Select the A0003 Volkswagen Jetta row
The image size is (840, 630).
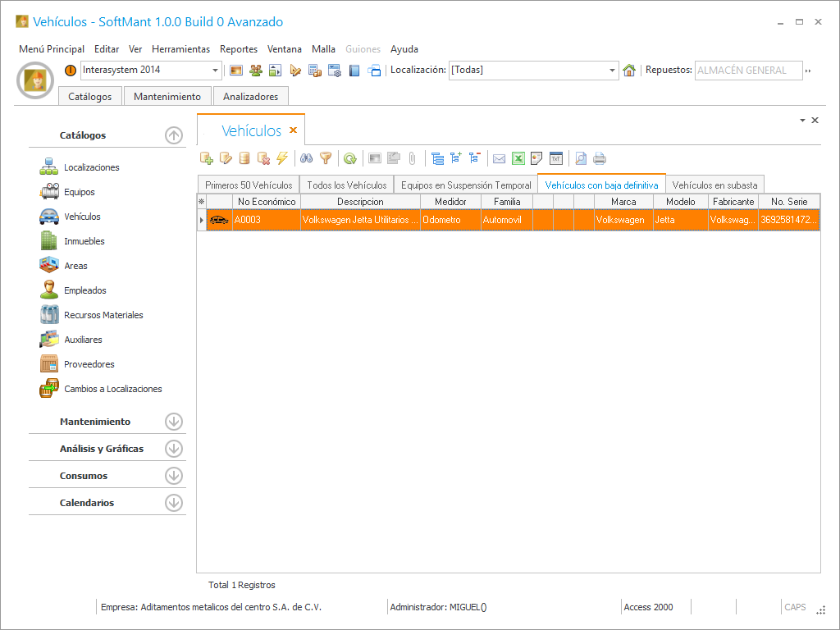pos(361,220)
